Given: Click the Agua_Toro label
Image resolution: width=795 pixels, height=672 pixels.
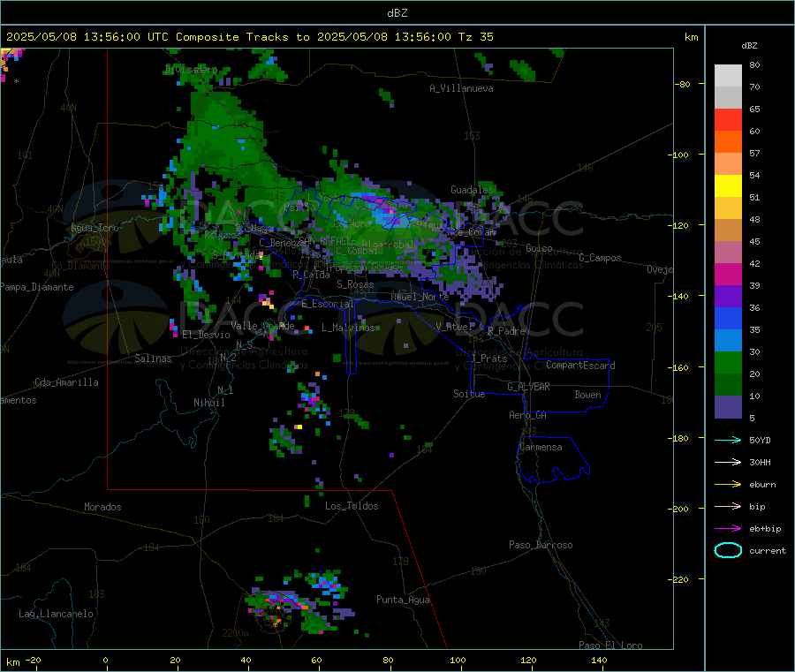Looking at the screenshot, I should coord(95,228).
